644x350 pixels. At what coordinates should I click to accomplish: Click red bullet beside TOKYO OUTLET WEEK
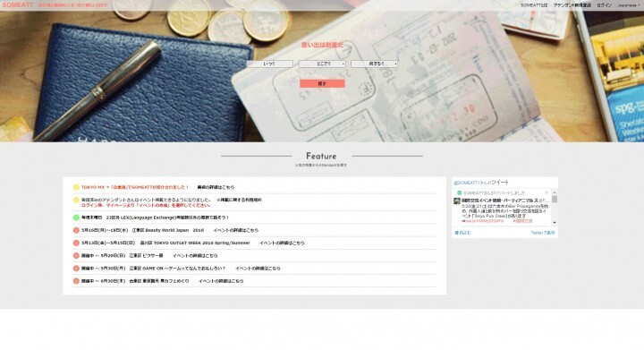(76, 243)
